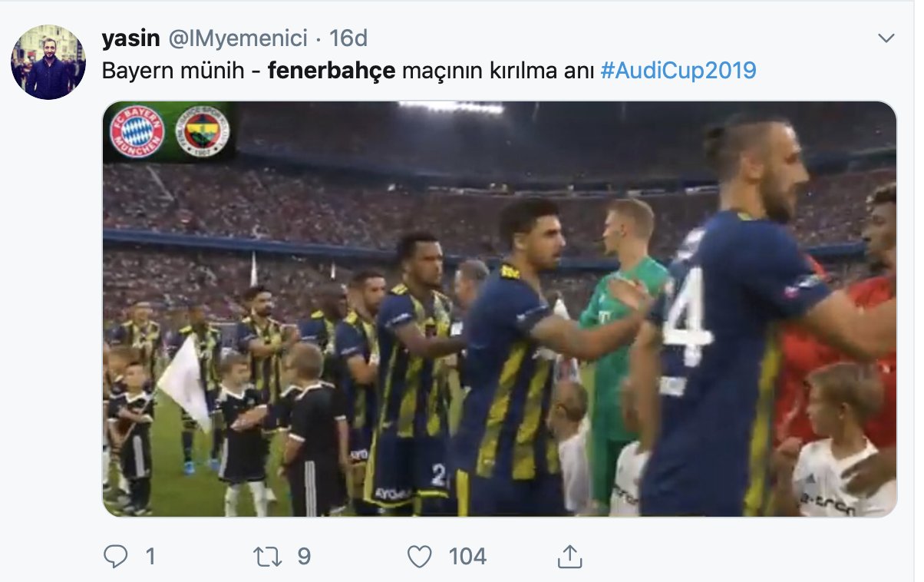Click the FC Bayern München logo in video

[x=137, y=132]
